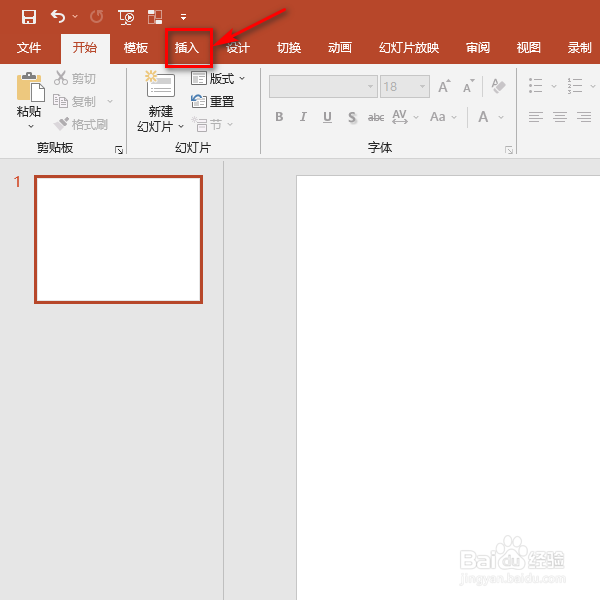Click the Save icon in quick access toolbar
This screenshot has height=600, width=600.
[x=29, y=17]
